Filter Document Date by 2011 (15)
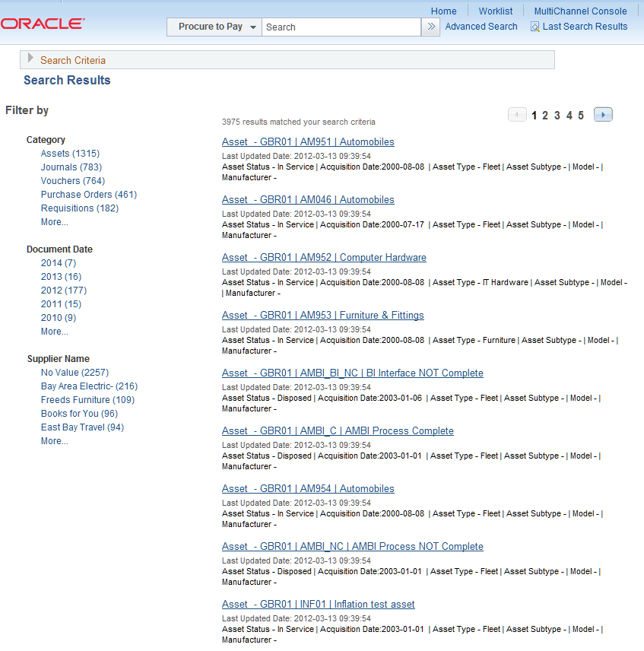The image size is (644, 651). click(61, 304)
